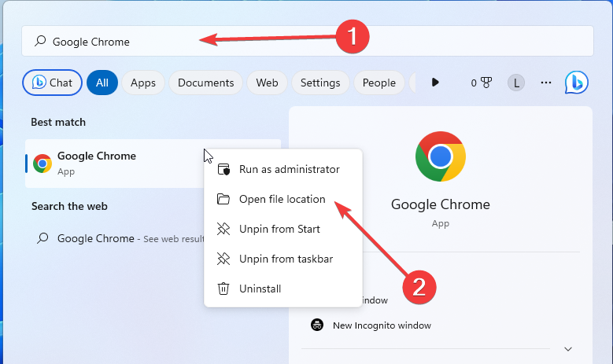The height and width of the screenshot is (364, 613).
Task: Choose Unpin from taskbar in context menu
Action: 283,259
